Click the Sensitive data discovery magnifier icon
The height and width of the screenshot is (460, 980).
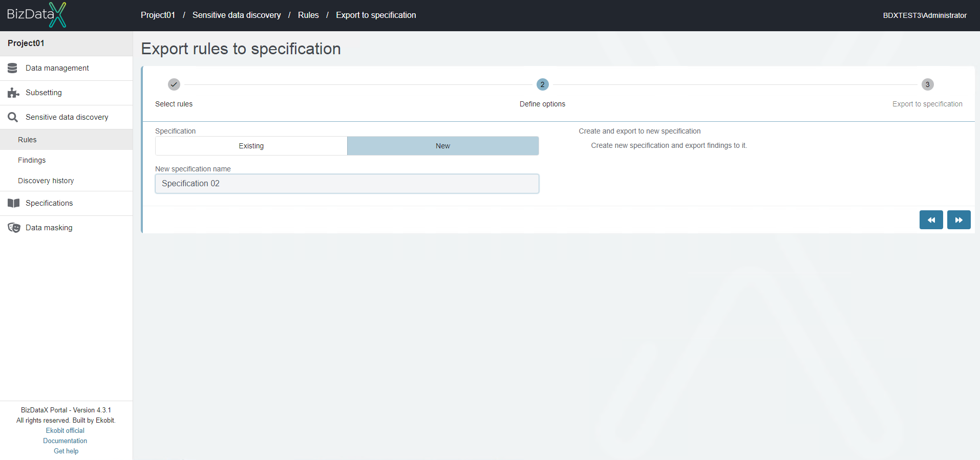[13, 117]
